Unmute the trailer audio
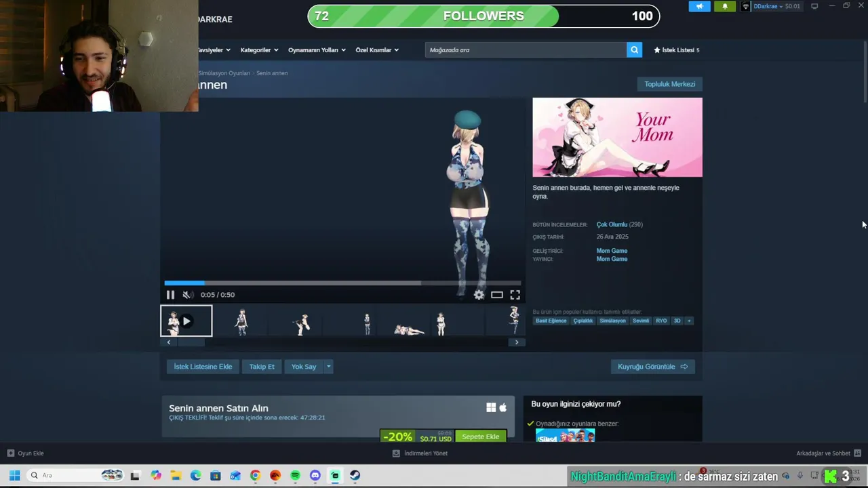Screen dimensions: 868x488 pos(188,295)
